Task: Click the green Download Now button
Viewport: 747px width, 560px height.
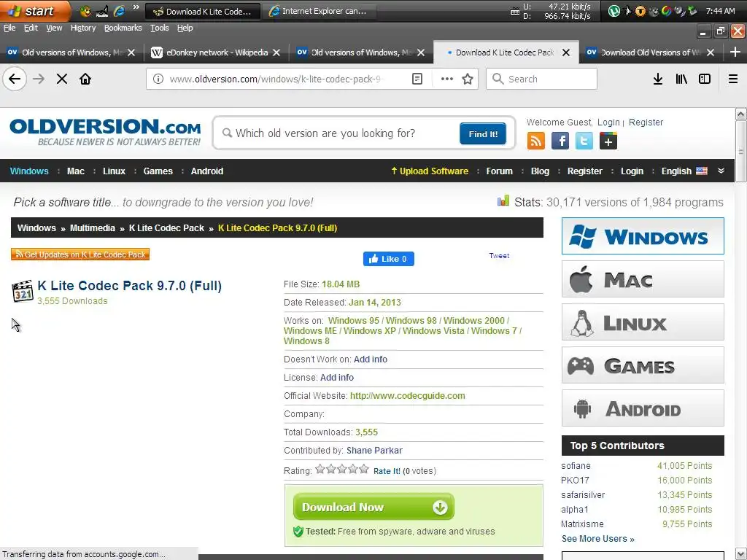Action: [373, 507]
